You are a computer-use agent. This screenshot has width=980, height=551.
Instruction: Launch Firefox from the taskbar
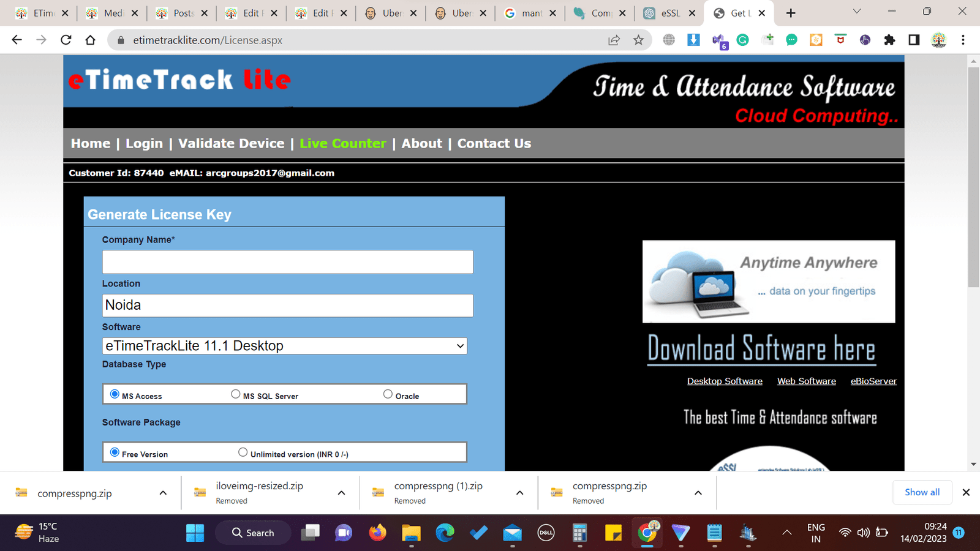377,533
